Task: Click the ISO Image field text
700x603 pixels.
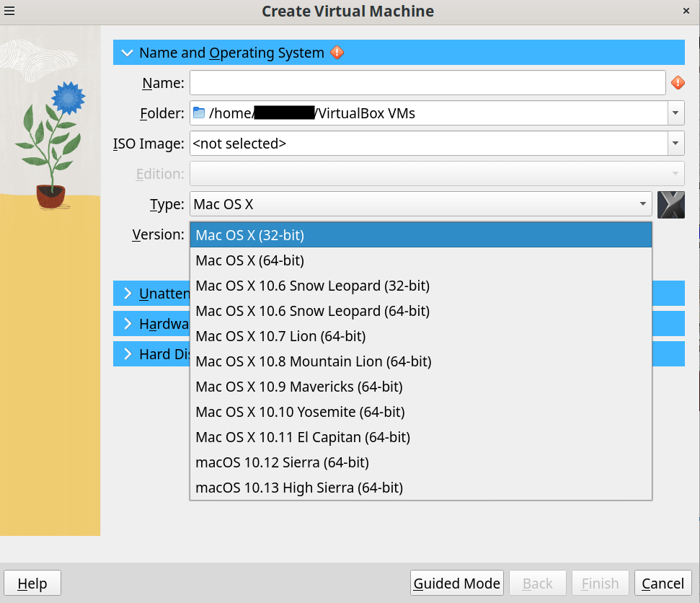Action: (239, 144)
